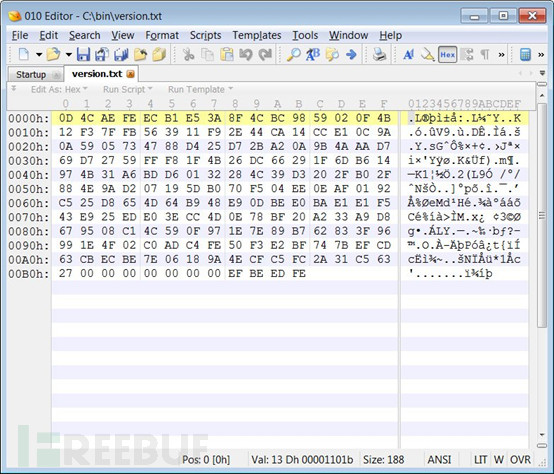Open the Calculator icon
Viewport: 554px width, 474px height.
525,54
